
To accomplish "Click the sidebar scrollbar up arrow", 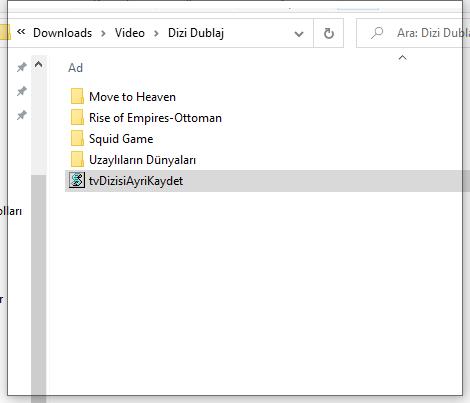I will coord(39,64).
